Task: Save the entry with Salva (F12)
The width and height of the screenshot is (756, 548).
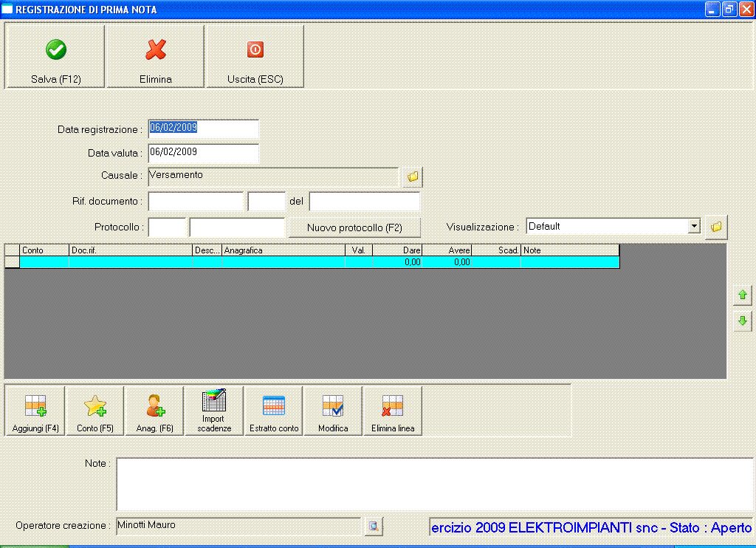Action: click(x=55, y=56)
